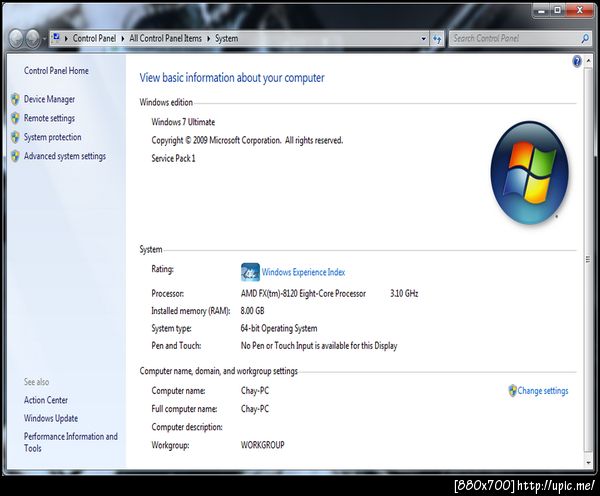The width and height of the screenshot is (600, 496).
Task: Open Help via blue question mark
Action: pyautogui.click(x=577, y=61)
